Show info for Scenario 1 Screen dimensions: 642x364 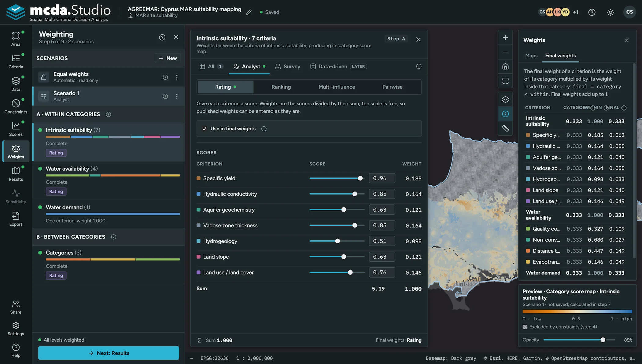165,96
